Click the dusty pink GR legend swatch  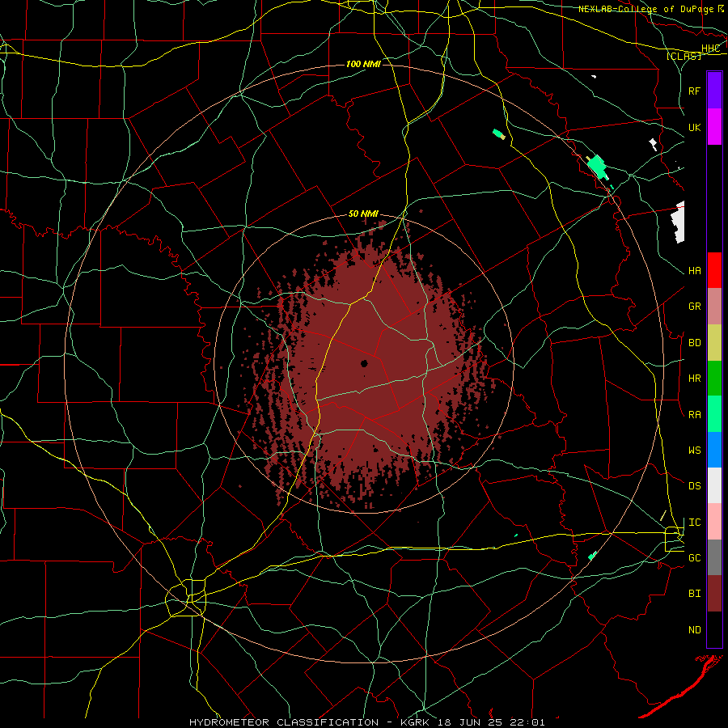(714, 307)
